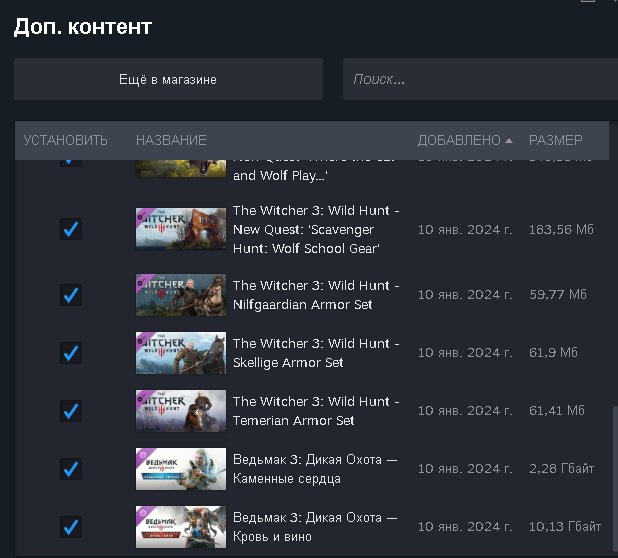The height and width of the screenshot is (558, 618).
Task: Open the 'Кровь и вино' DLC thumbnail
Action: [x=181, y=527]
